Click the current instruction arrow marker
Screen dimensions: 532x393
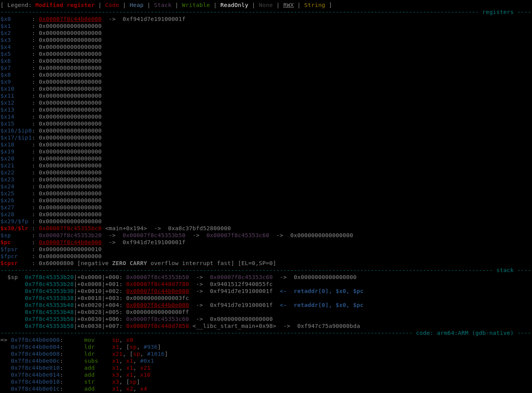(4, 340)
